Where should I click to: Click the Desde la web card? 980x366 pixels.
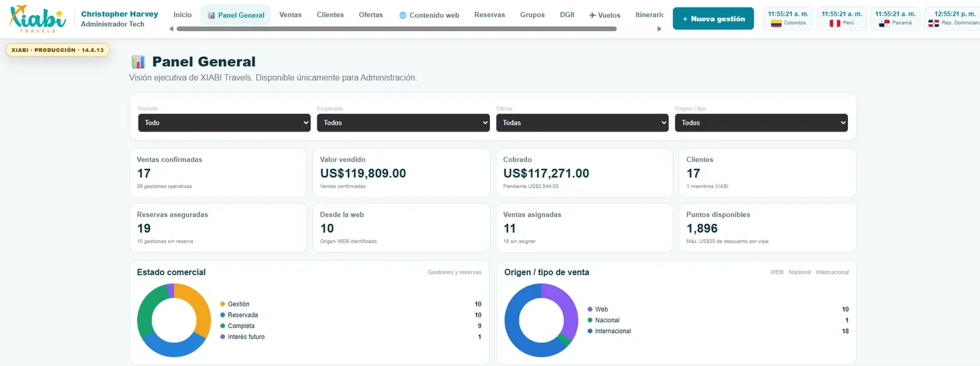click(401, 228)
